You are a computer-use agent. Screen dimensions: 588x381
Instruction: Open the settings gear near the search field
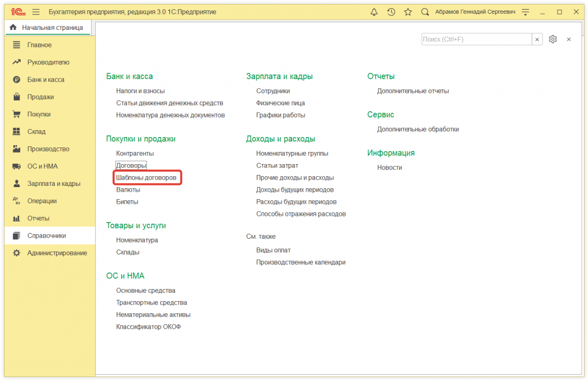coord(552,39)
